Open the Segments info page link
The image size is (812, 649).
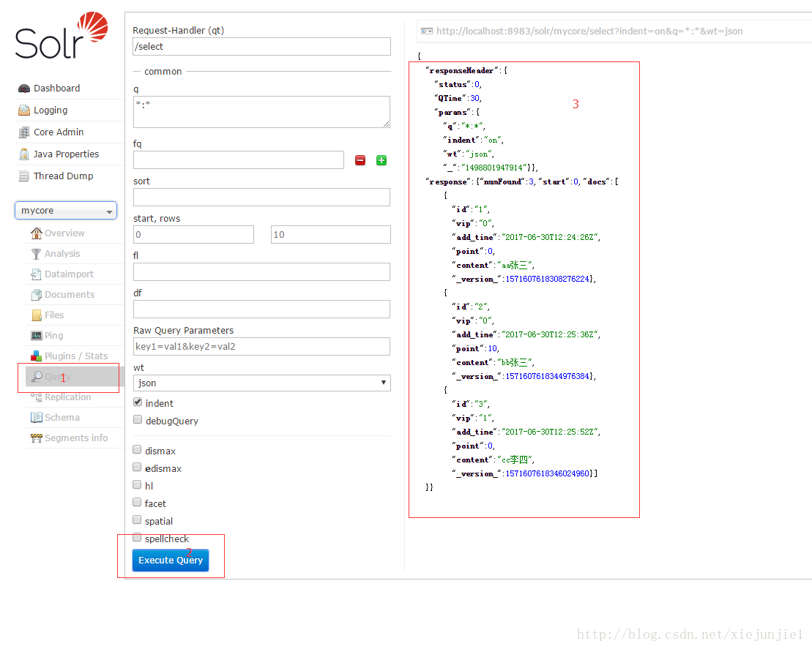[75, 438]
